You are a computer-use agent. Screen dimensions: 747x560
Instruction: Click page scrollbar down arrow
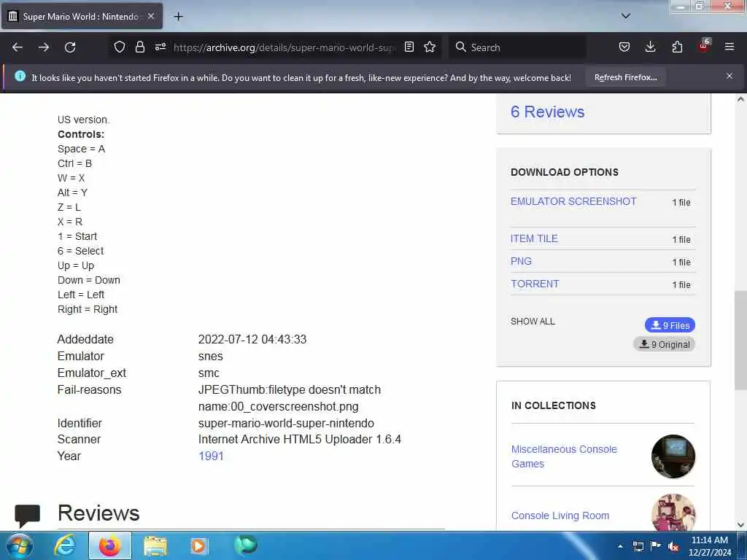tap(740, 525)
